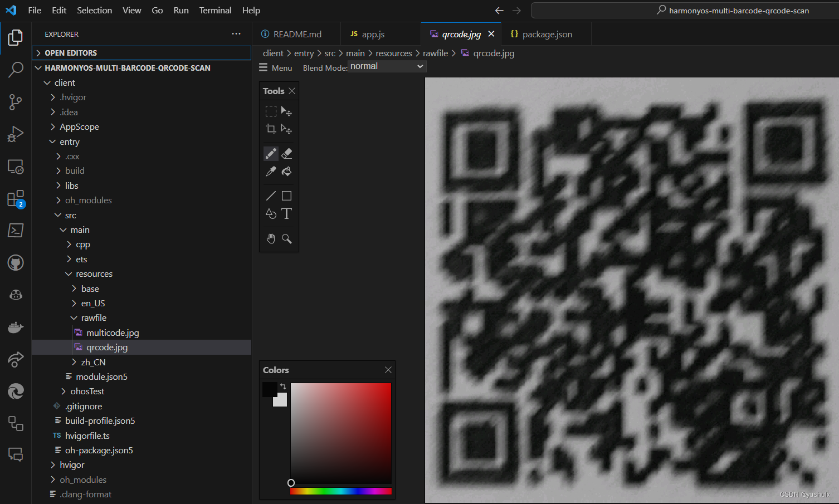Switch to the package.json tab
The image size is (839, 504).
click(547, 34)
